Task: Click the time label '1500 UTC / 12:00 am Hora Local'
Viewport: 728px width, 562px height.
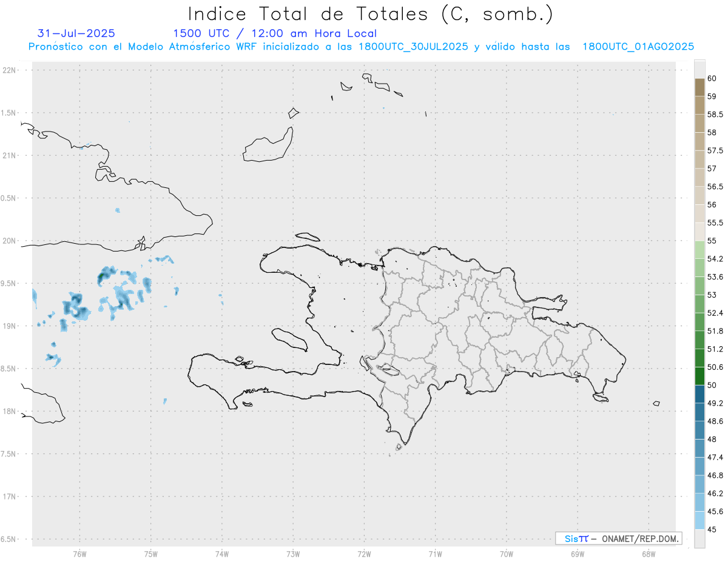Action: coord(275,33)
